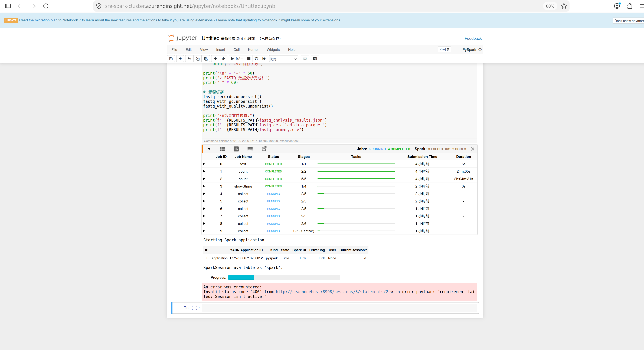Screen dimensions: 644x350
Task: Run the current cell (运行)
Action: point(237,59)
